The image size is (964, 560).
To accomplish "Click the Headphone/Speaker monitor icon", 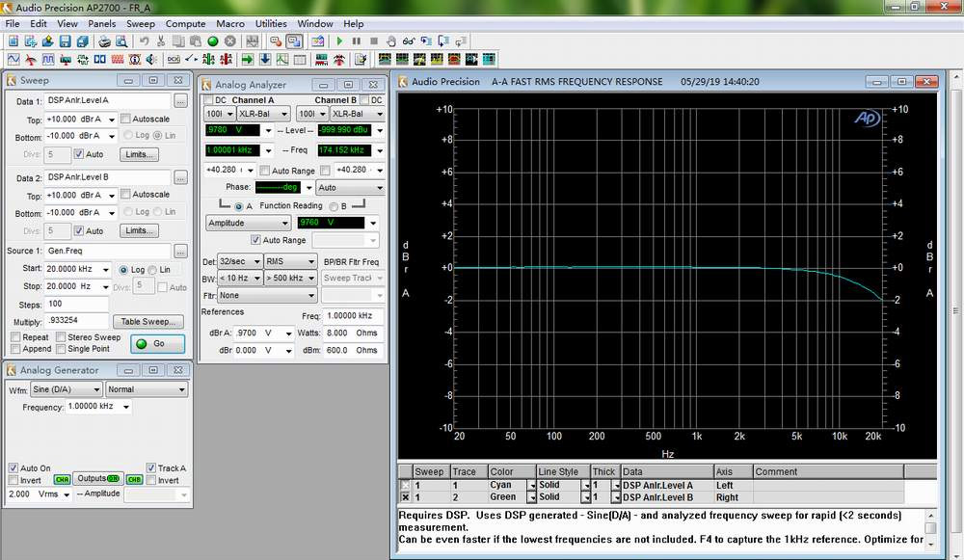I will coord(151,59).
